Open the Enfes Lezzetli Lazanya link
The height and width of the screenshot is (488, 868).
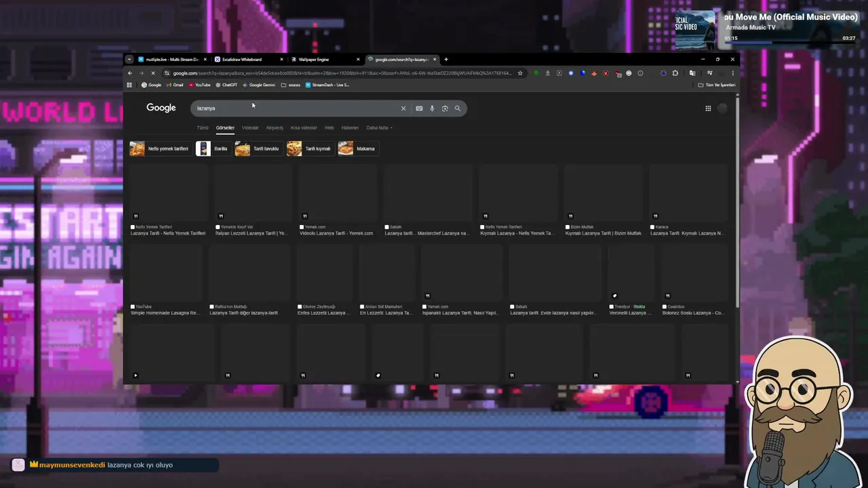pyautogui.click(x=323, y=313)
